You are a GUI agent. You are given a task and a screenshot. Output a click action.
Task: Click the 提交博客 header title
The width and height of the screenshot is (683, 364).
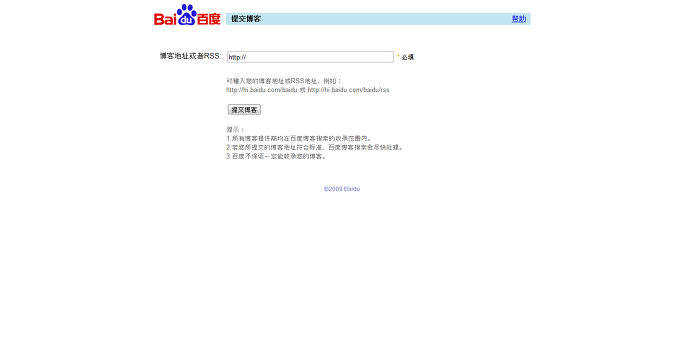[x=246, y=19]
